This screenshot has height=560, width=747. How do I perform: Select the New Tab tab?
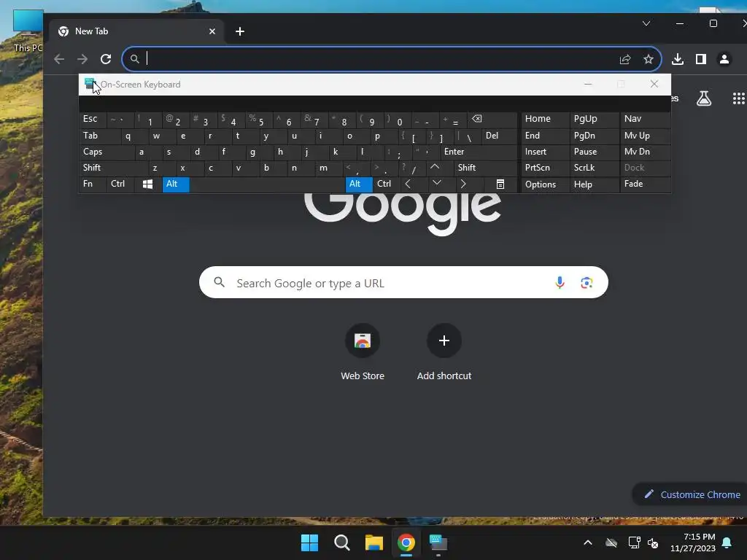pyautogui.click(x=136, y=31)
